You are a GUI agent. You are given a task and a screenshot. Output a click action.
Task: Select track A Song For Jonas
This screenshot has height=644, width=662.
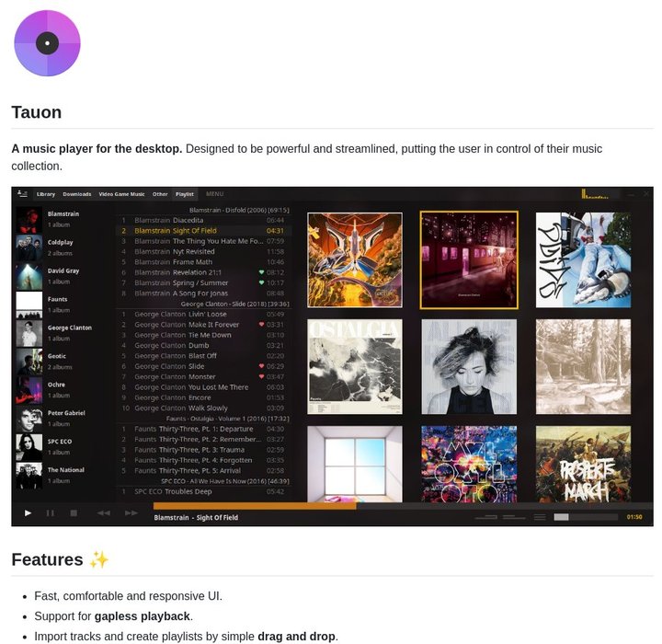[x=203, y=293]
